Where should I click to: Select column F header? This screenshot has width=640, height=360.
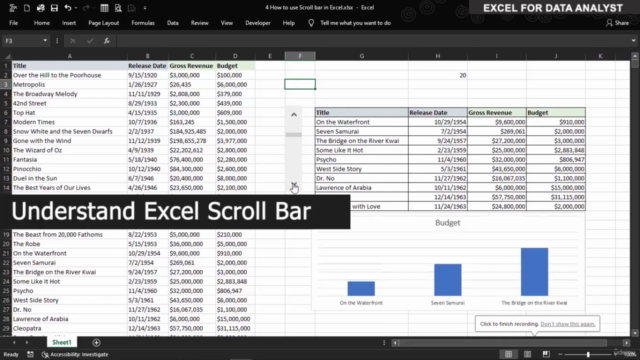(x=300, y=56)
